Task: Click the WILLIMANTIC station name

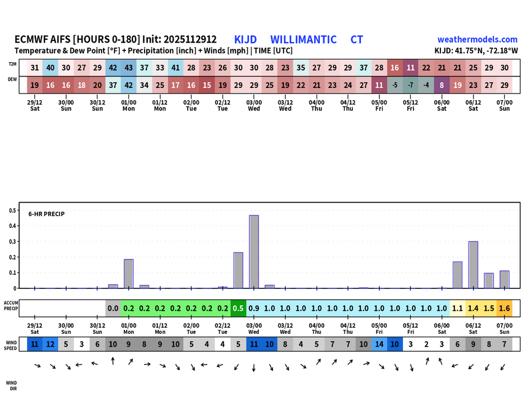Action: point(303,39)
